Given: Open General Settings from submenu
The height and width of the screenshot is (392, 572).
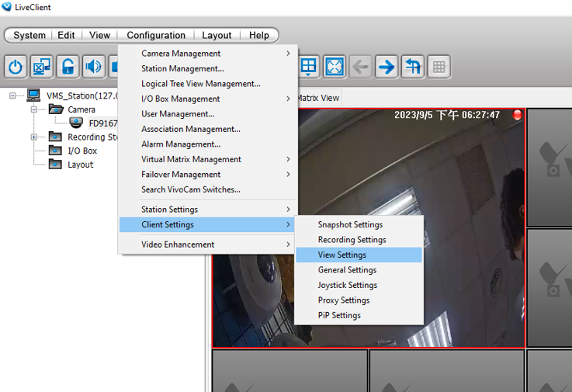Looking at the screenshot, I should click(359, 269).
